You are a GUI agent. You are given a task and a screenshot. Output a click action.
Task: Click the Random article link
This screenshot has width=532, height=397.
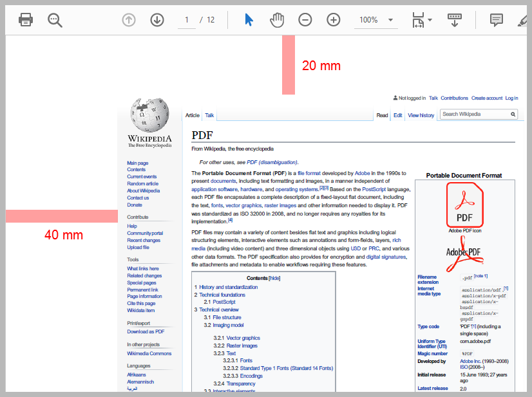[x=142, y=184]
